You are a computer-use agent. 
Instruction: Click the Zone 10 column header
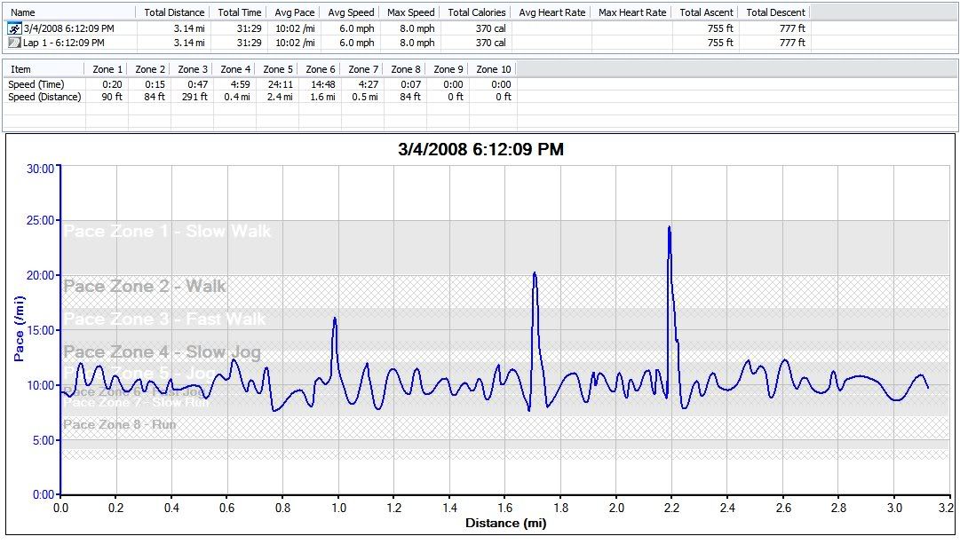point(494,69)
